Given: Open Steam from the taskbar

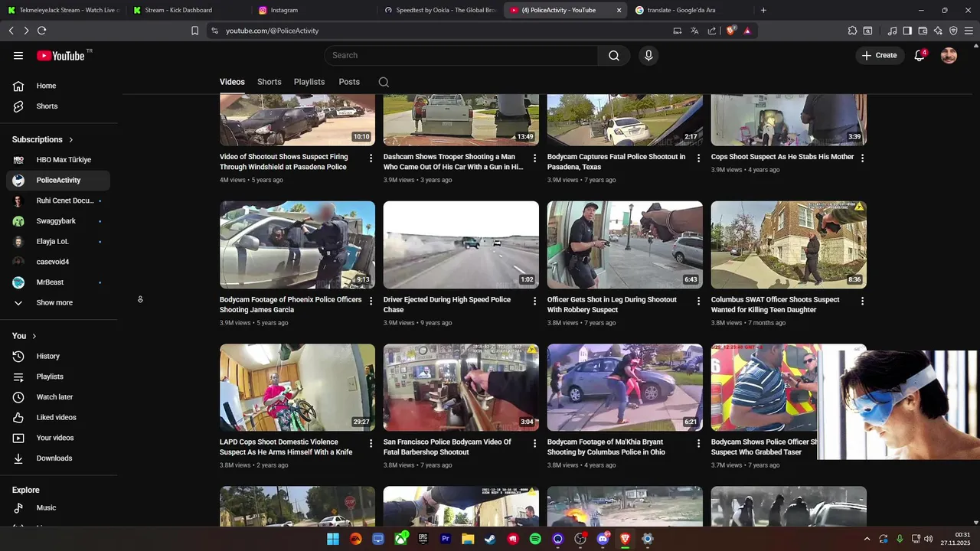Looking at the screenshot, I should point(490,539).
